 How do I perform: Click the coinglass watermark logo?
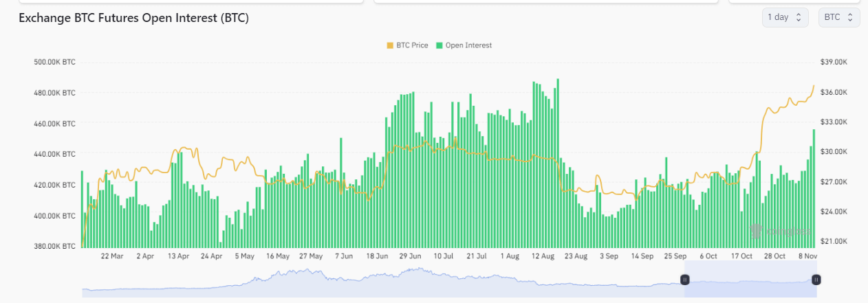pos(781,231)
